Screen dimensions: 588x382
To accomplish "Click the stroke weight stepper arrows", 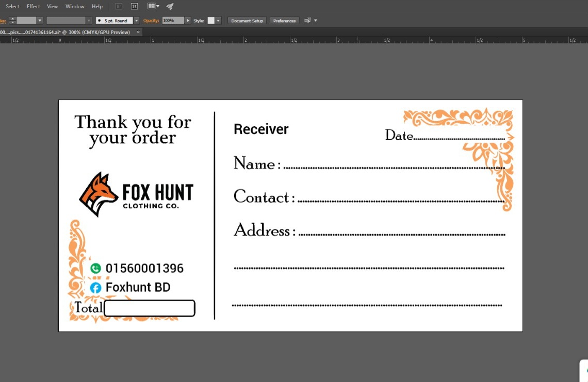I will (12, 21).
